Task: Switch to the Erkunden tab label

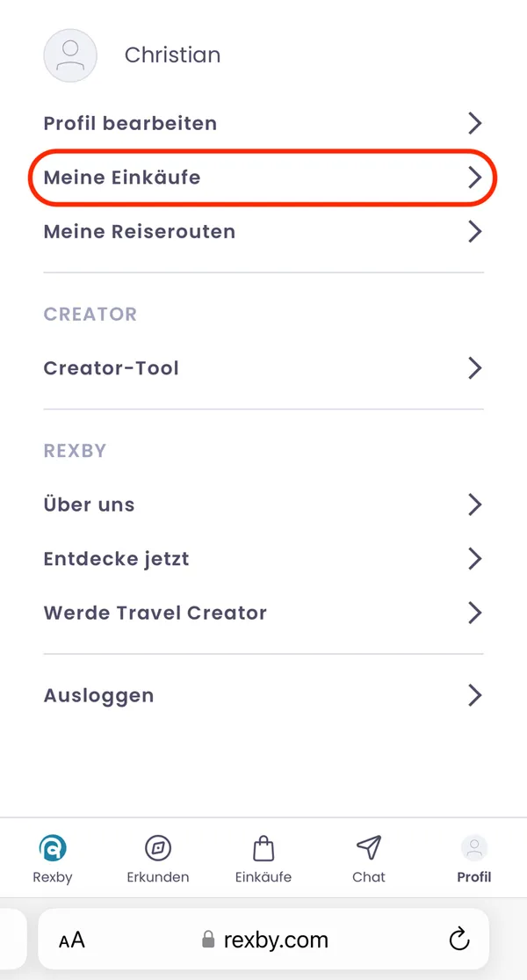Action: (158, 877)
